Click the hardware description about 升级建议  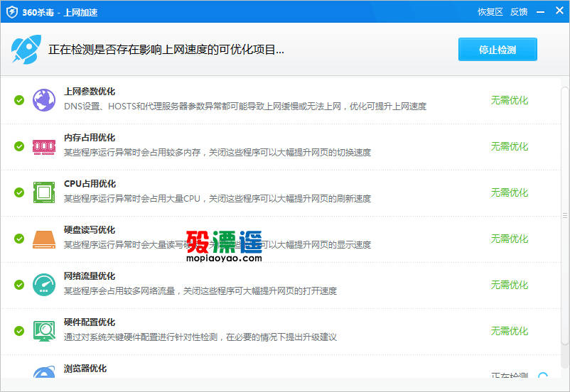point(200,337)
